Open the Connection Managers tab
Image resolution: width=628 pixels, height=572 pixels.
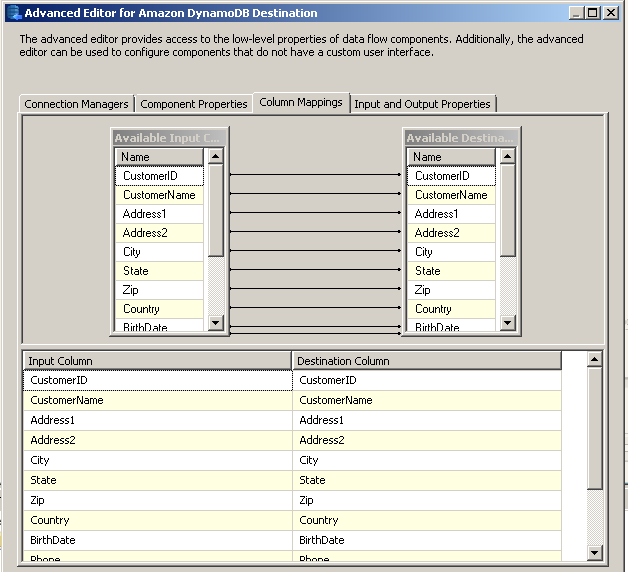[76, 104]
